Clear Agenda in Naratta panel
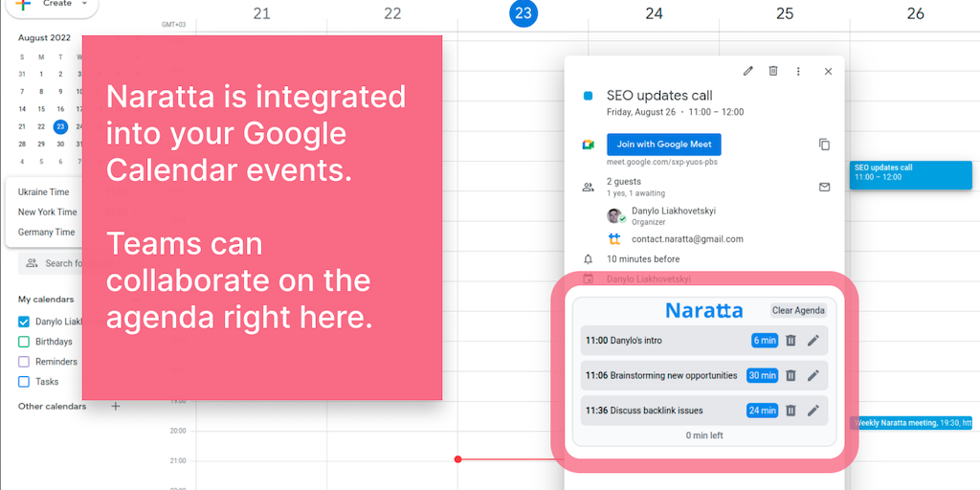The image size is (980, 490). [x=798, y=311]
